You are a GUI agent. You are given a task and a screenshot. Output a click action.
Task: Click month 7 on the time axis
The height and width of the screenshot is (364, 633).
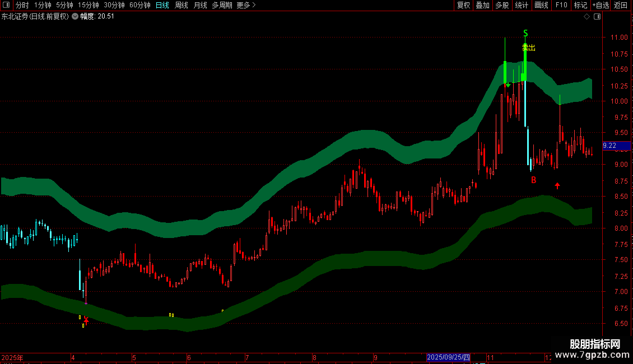click(x=247, y=357)
